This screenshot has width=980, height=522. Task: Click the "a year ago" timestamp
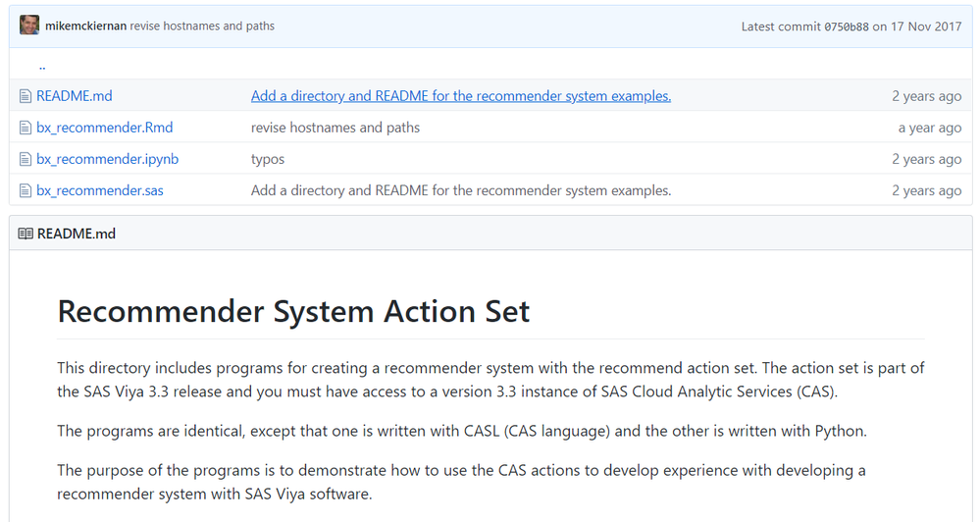point(929,128)
